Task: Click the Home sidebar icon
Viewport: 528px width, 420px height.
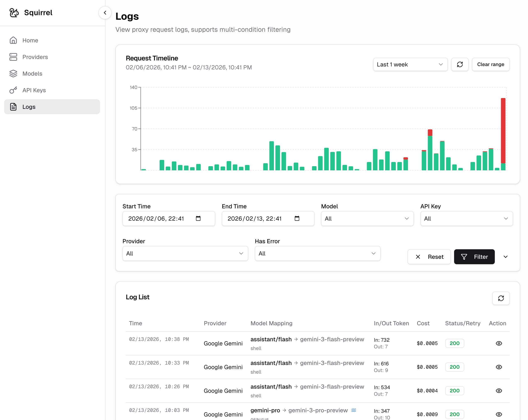Action: pyautogui.click(x=13, y=40)
